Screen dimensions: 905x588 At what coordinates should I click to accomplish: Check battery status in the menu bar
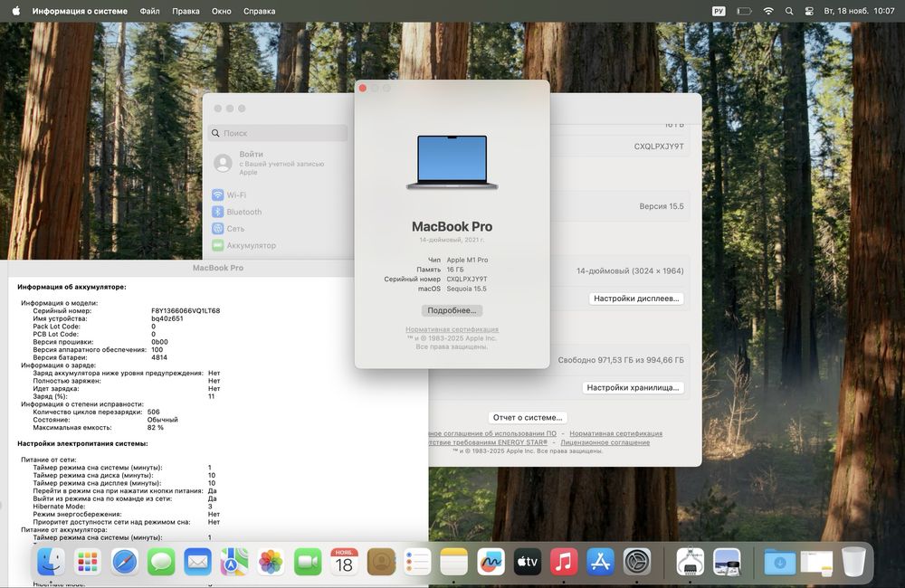pyautogui.click(x=744, y=11)
